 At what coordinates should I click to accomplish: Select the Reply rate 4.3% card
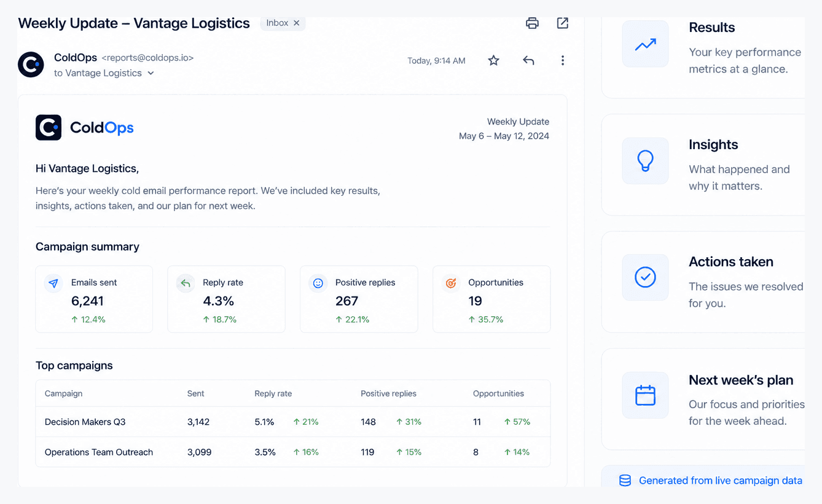pos(227,299)
